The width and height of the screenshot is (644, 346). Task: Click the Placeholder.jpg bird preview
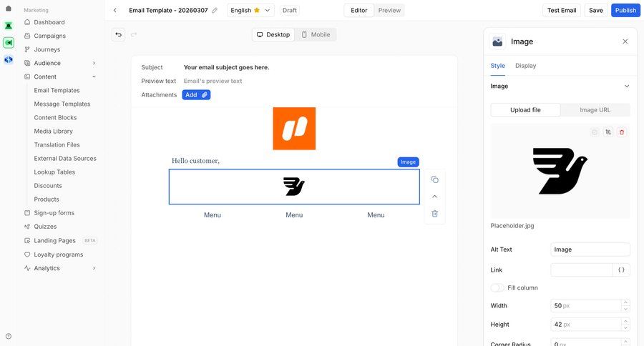click(560, 171)
